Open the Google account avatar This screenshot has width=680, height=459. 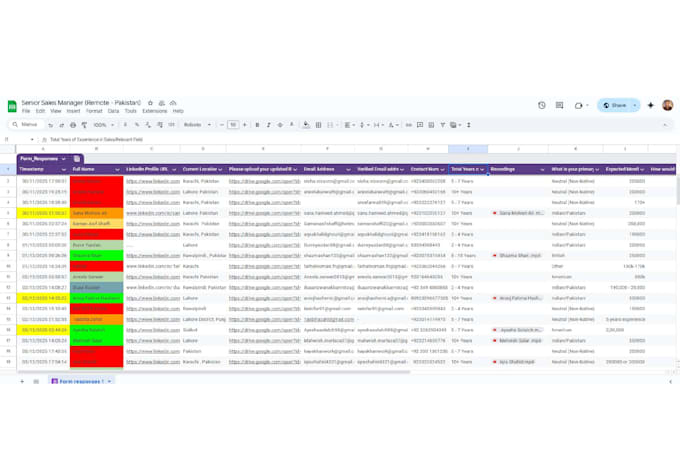tap(668, 105)
